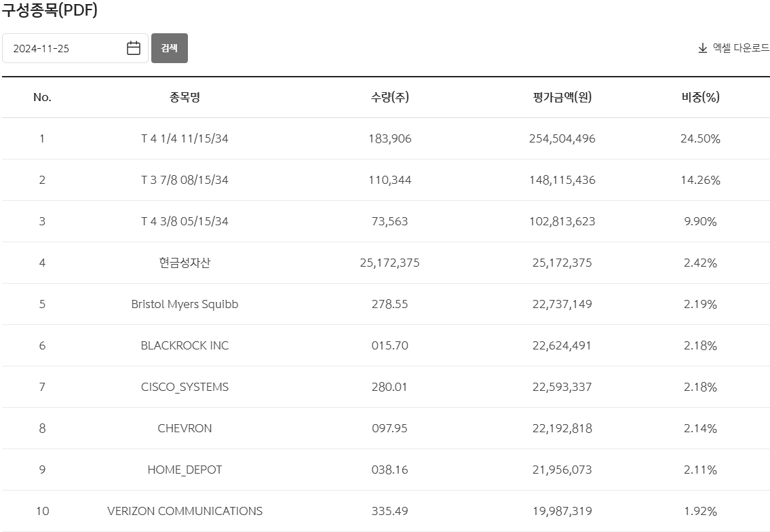Click the 평가금액(원) column header
The height and width of the screenshot is (532, 770).
562,97
